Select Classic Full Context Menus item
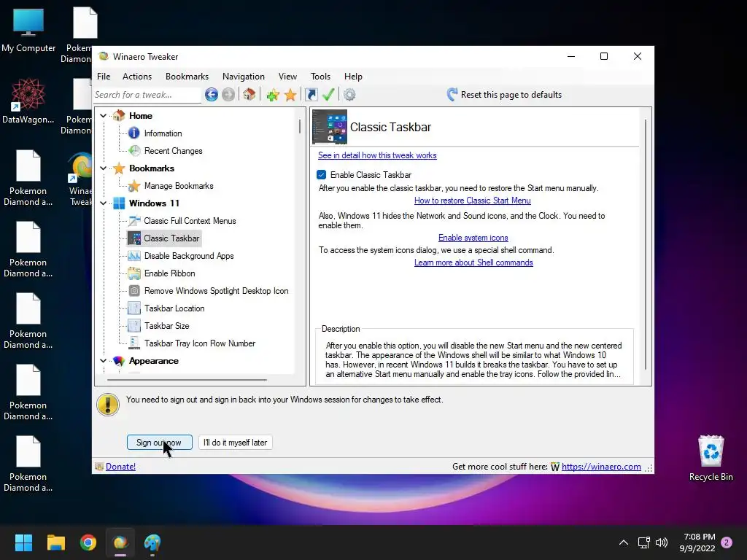Screen dimensions: 747x560 pos(190,221)
